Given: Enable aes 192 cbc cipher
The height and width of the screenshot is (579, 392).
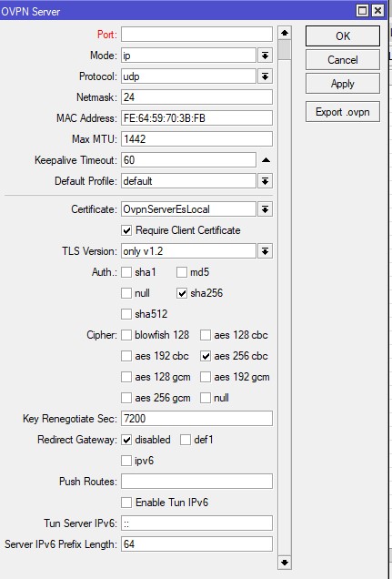Looking at the screenshot, I should 126,356.
